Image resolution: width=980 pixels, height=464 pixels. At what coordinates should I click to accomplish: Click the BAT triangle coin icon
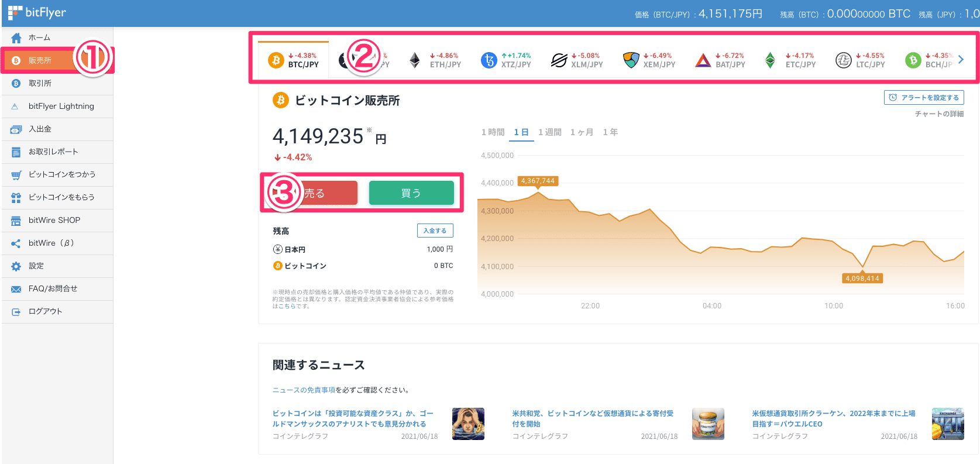703,60
